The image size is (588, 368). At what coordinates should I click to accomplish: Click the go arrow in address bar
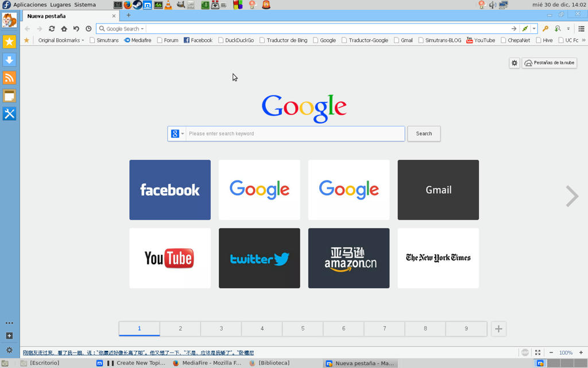pos(514,29)
